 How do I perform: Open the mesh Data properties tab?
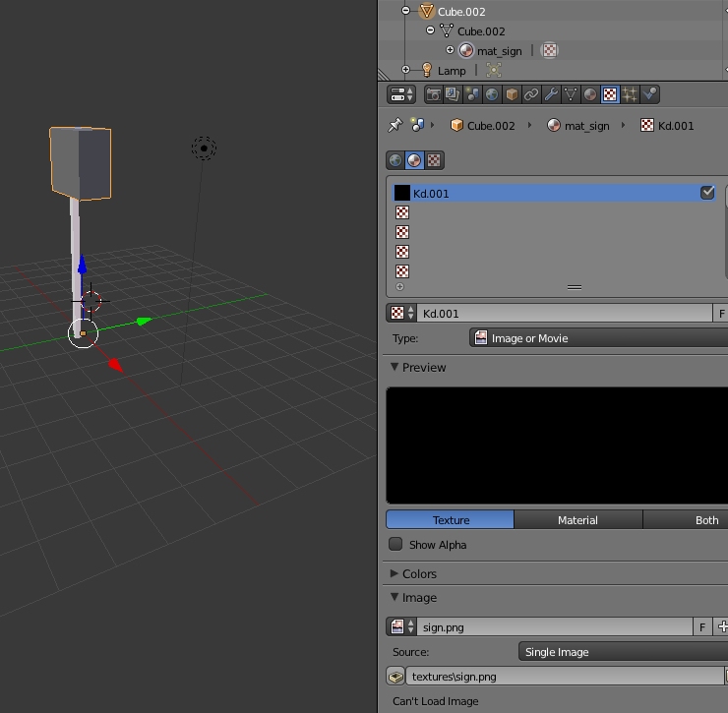(x=571, y=95)
